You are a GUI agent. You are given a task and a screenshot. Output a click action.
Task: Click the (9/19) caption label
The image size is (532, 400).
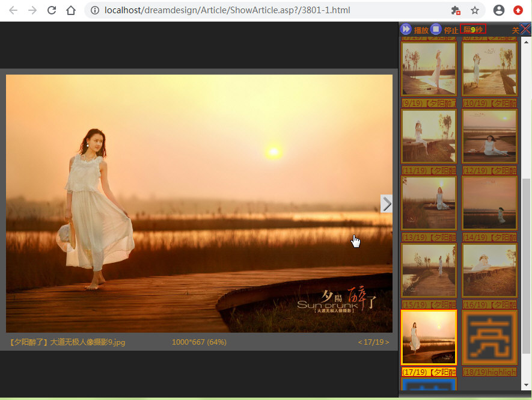pyautogui.click(x=429, y=103)
